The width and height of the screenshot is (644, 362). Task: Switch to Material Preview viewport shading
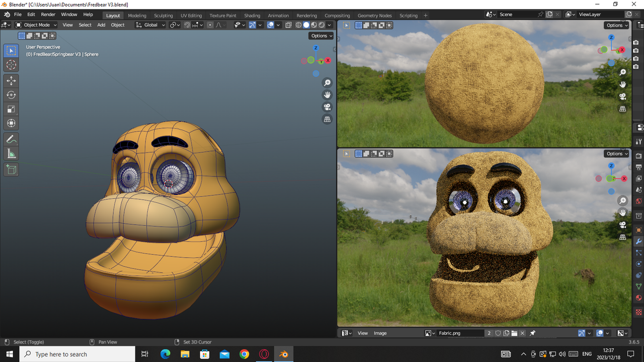coord(314,25)
